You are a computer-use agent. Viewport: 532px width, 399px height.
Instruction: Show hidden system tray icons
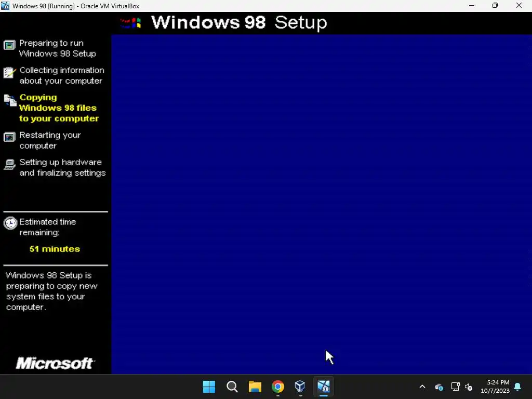[x=422, y=387]
